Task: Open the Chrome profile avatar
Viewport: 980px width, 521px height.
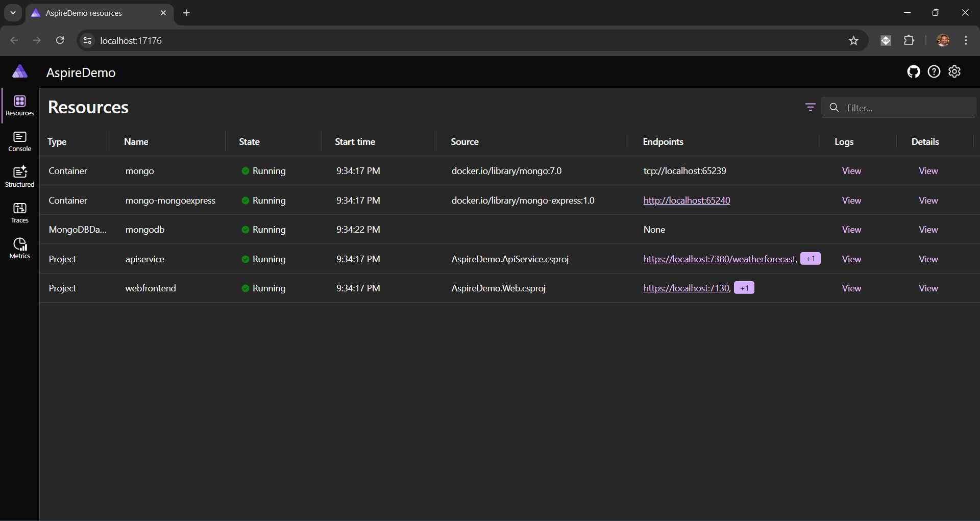Action: pos(943,40)
